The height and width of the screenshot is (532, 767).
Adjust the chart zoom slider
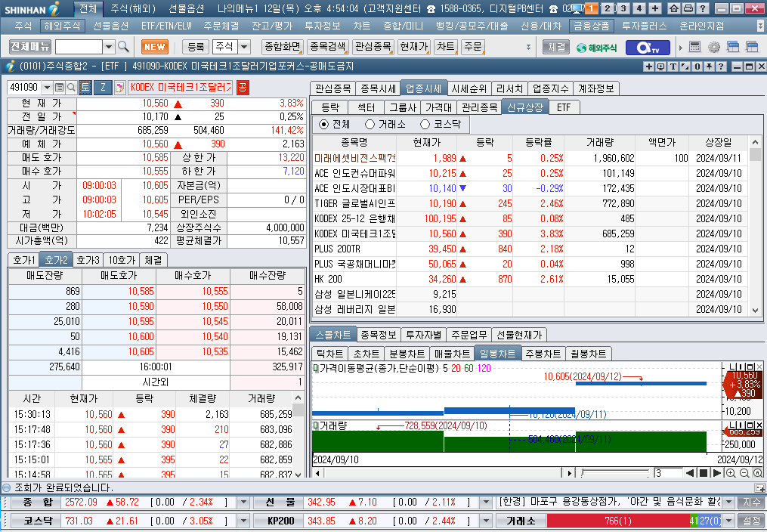click(617, 473)
